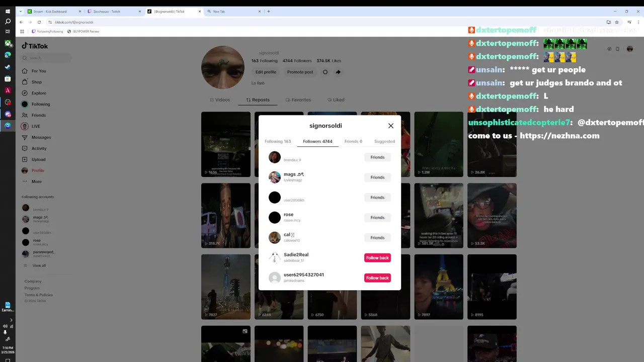Image resolution: width=644 pixels, height=362 pixels.
Task: Open cal avatar in followers list
Action: point(275,237)
